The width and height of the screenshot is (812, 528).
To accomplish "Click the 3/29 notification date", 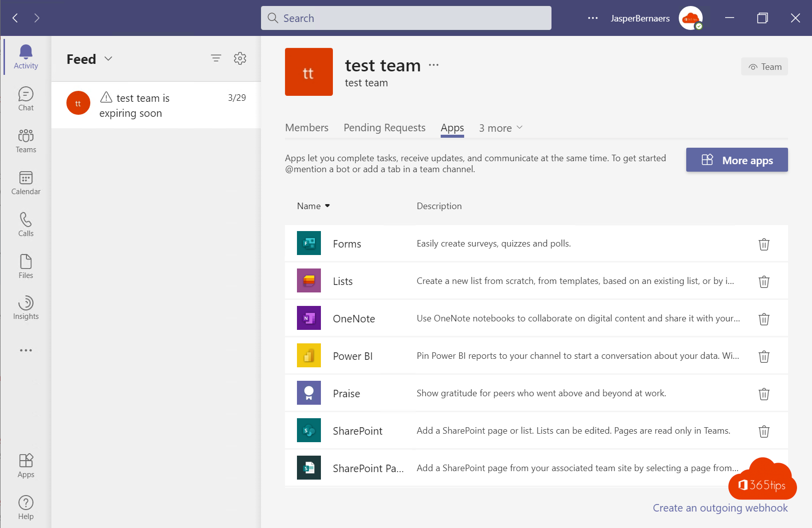I will 237,98.
